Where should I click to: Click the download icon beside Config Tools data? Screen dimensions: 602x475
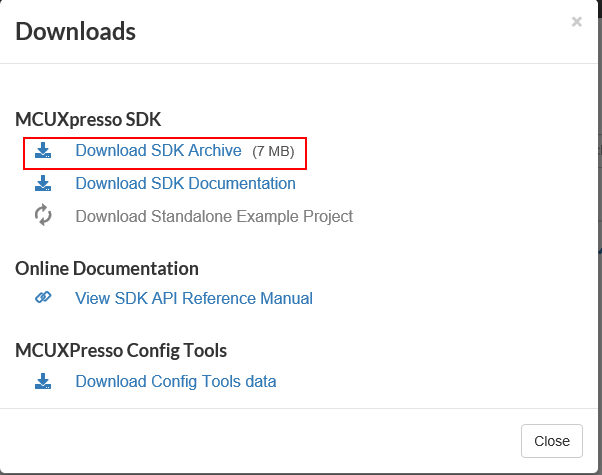pyautogui.click(x=42, y=381)
